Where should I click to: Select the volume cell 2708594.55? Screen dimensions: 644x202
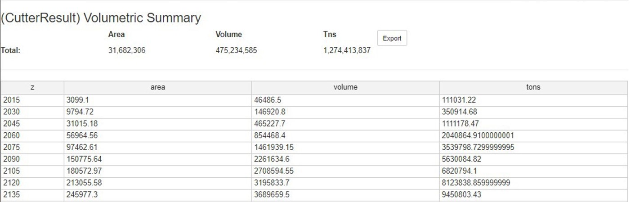(x=274, y=171)
